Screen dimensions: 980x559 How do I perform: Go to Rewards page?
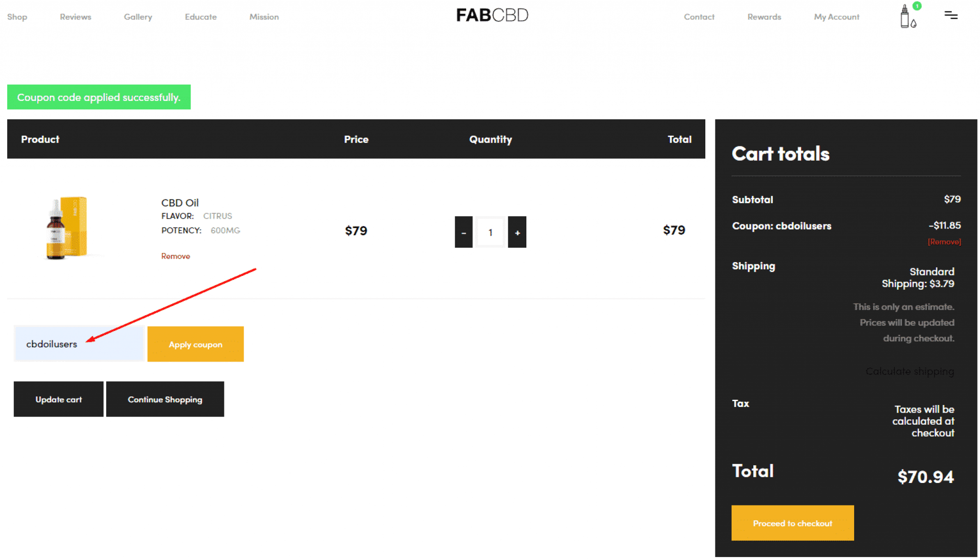764,17
